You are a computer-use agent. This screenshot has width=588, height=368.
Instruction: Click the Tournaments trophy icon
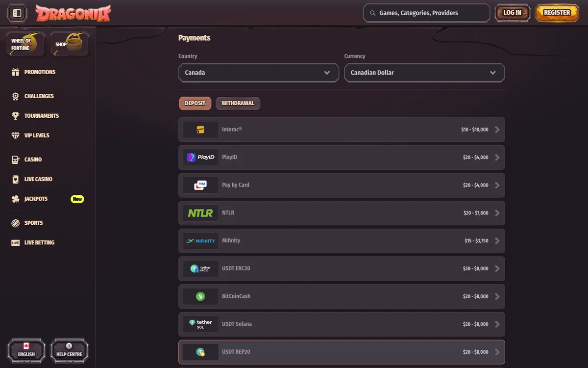point(15,116)
